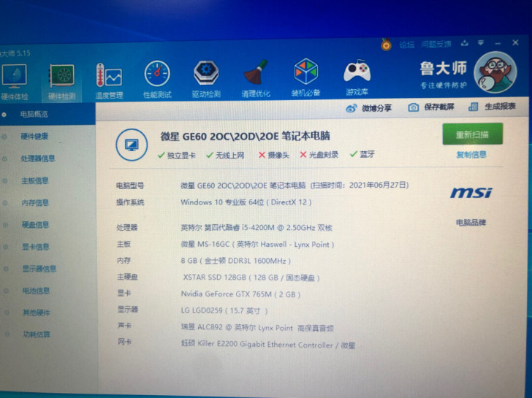Click the MSI brand logo
This screenshot has height=398, width=532.
pyautogui.click(x=471, y=193)
